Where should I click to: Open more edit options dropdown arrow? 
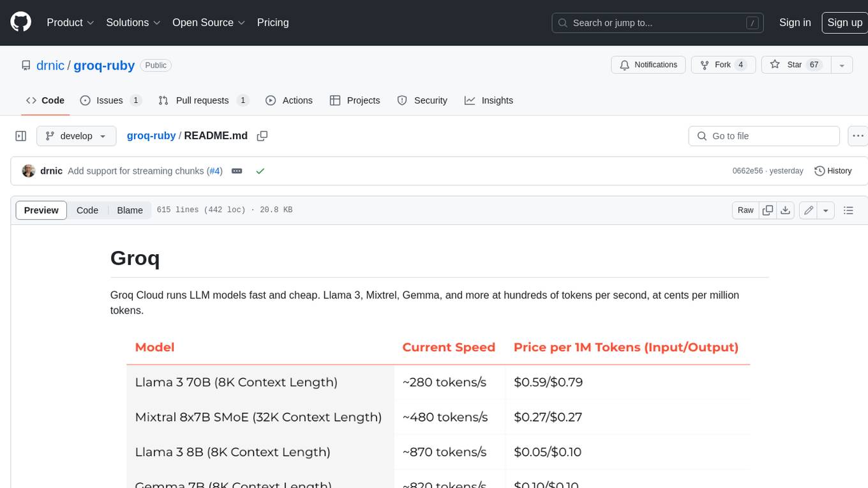coord(826,210)
